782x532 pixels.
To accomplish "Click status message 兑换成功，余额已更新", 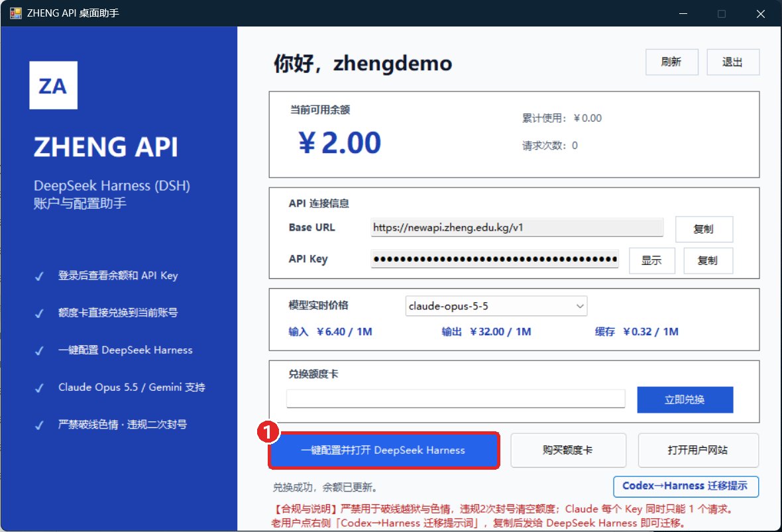I will click(325, 488).
